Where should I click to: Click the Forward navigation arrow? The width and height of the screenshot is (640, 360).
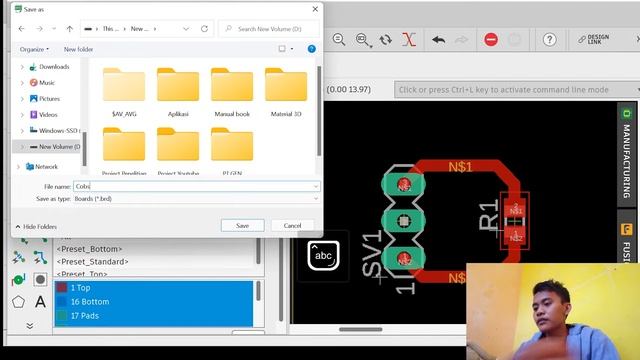point(39,29)
